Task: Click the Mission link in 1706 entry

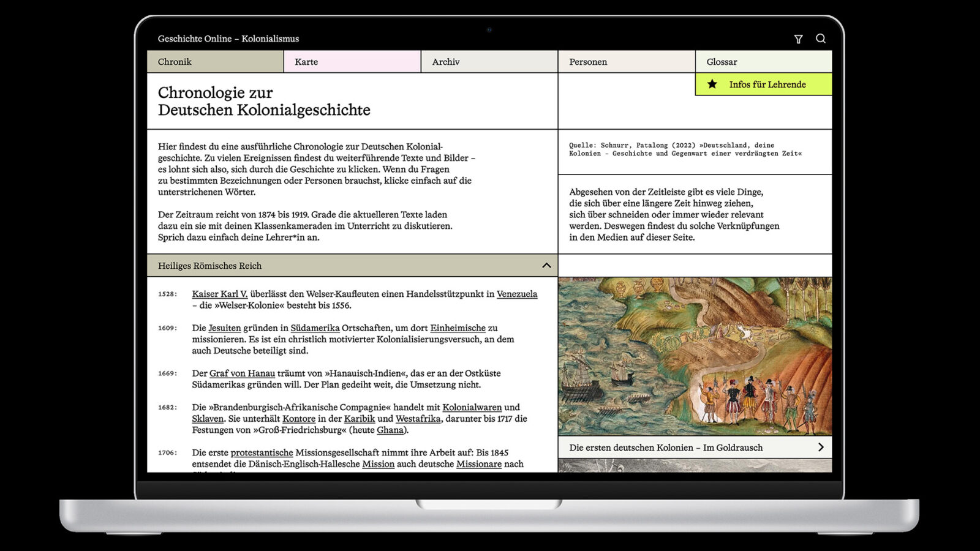Action: coord(378,464)
